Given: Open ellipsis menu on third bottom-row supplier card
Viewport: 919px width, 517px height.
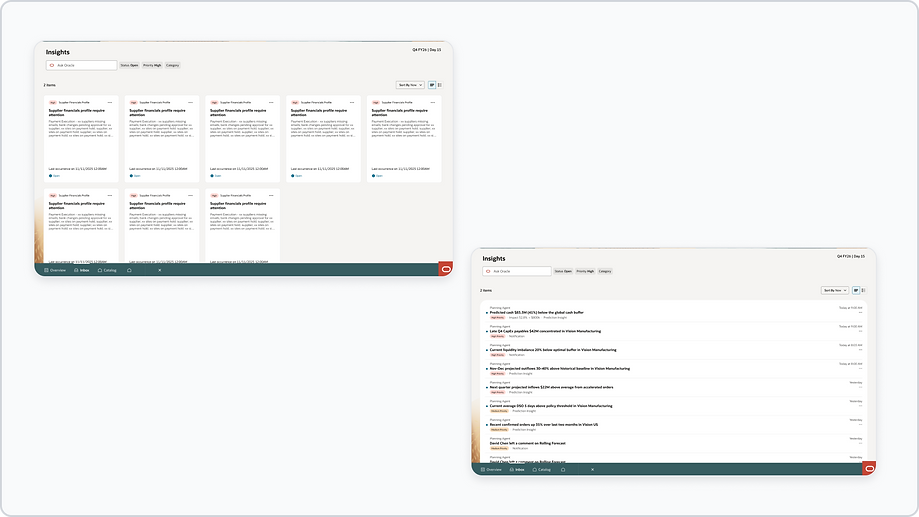Looking at the screenshot, I should click(271, 196).
